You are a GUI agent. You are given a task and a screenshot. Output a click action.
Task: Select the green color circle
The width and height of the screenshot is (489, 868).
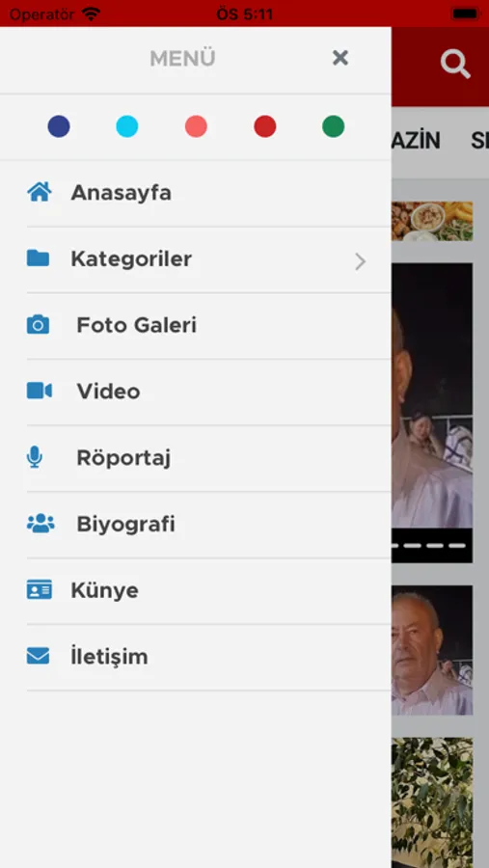[x=334, y=126]
